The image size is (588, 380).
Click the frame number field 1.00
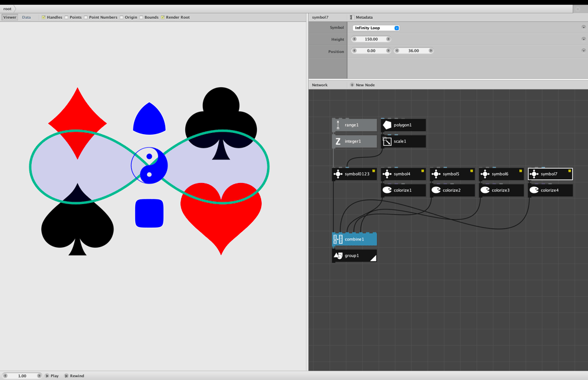pos(22,376)
